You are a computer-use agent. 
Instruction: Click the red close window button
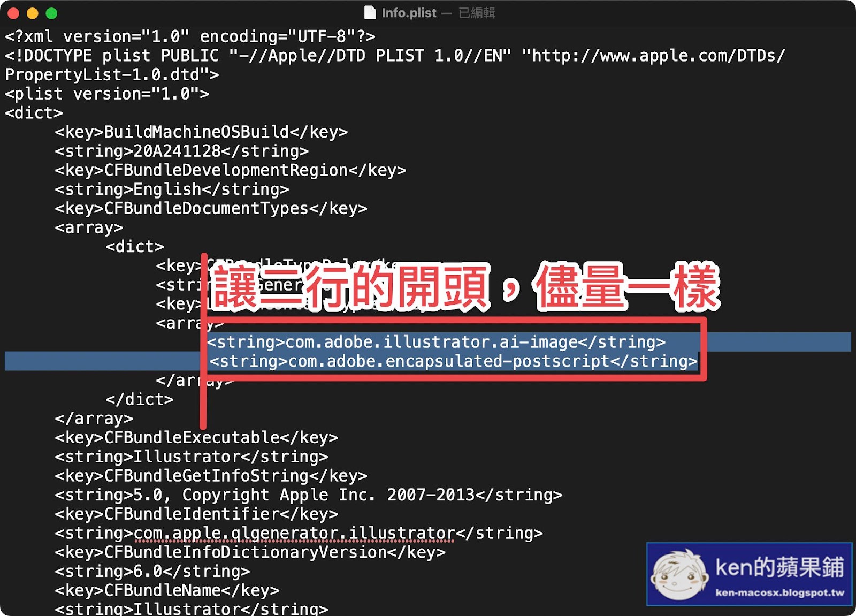13,13
